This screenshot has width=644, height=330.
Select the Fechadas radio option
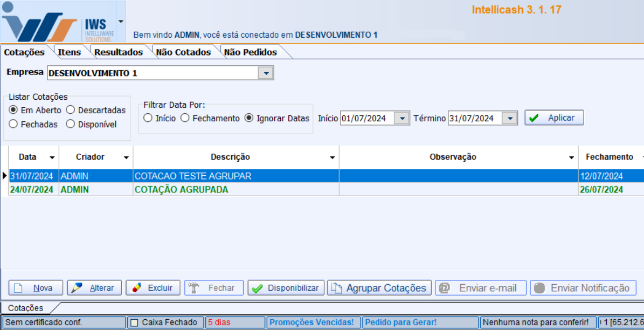pos(13,124)
